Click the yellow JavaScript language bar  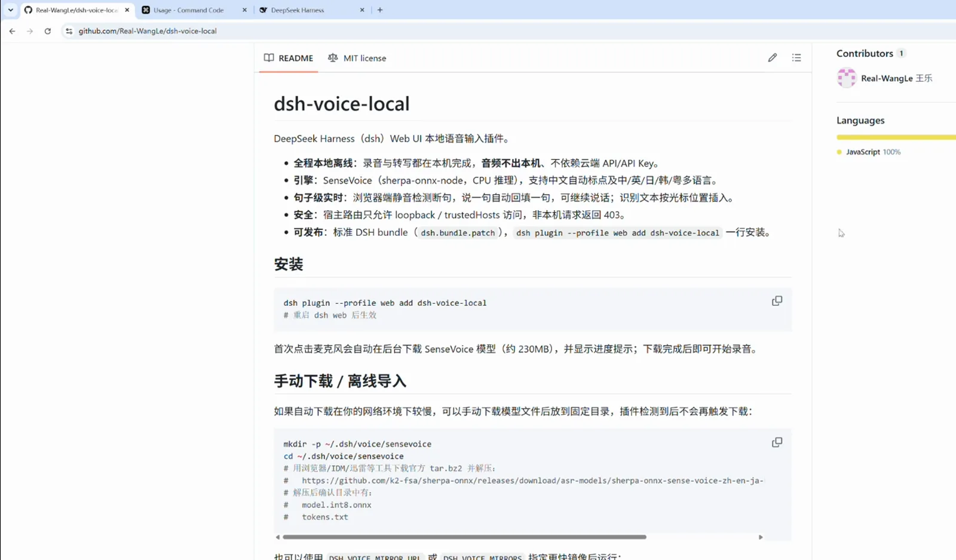tap(896, 137)
